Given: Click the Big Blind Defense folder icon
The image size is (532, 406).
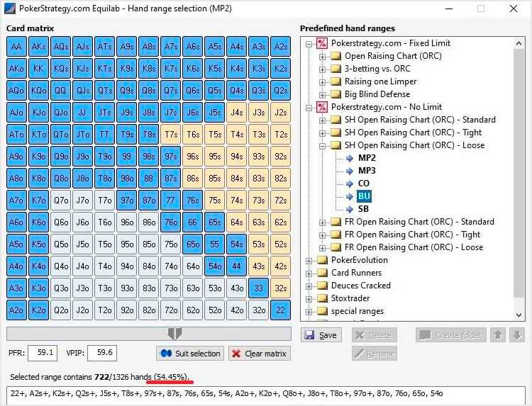Looking at the screenshot, I should coord(336,94).
